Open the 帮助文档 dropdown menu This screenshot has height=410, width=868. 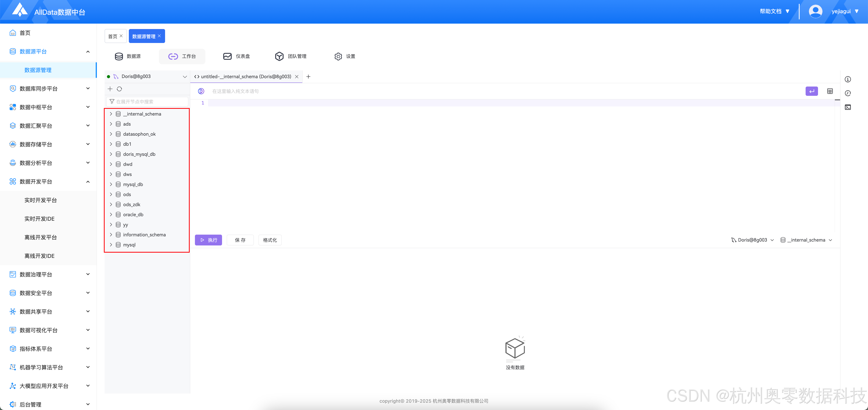(x=775, y=11)
